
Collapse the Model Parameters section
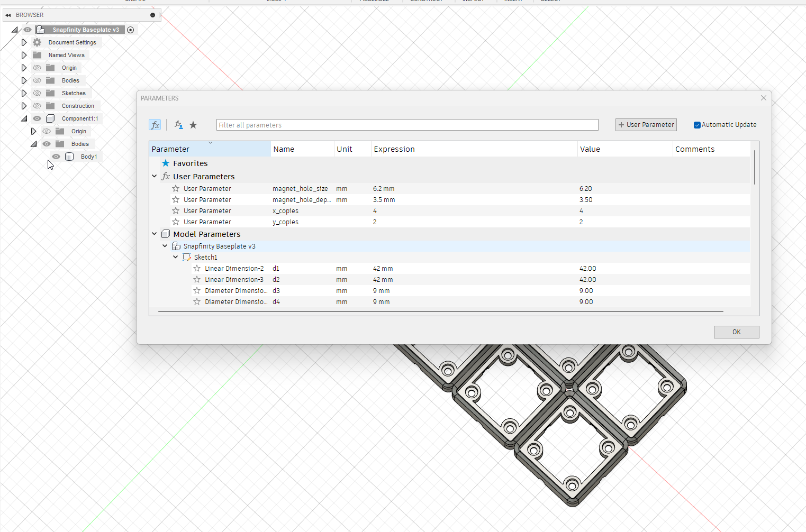click(155, 234)
